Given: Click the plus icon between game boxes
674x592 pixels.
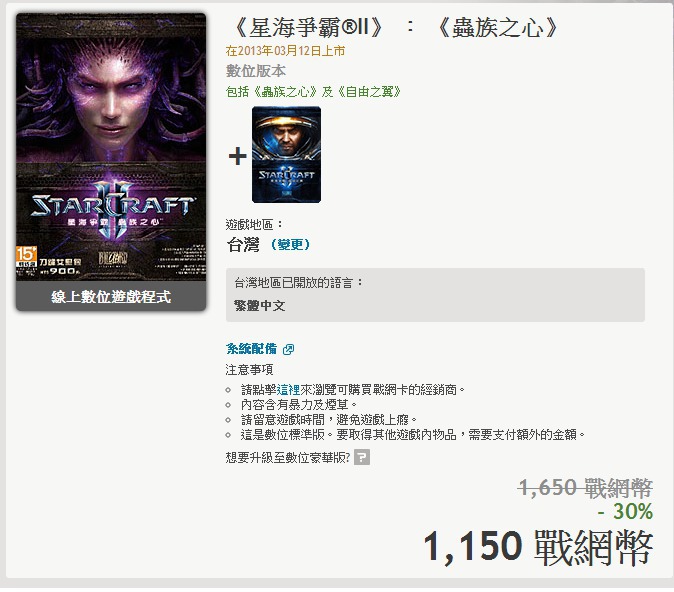Looking at the screenshot, I should tap(238, 156).
